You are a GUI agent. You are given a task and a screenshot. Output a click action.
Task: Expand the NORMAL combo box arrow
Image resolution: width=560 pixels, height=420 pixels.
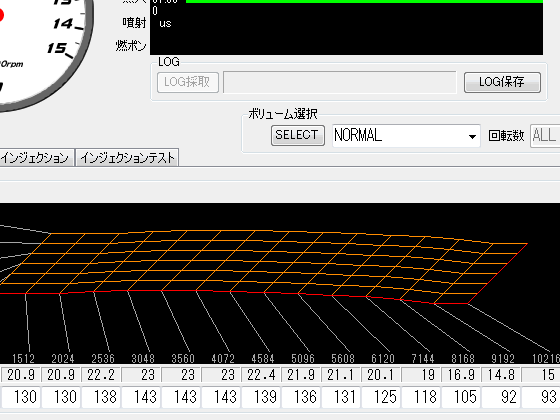[472, 136]
